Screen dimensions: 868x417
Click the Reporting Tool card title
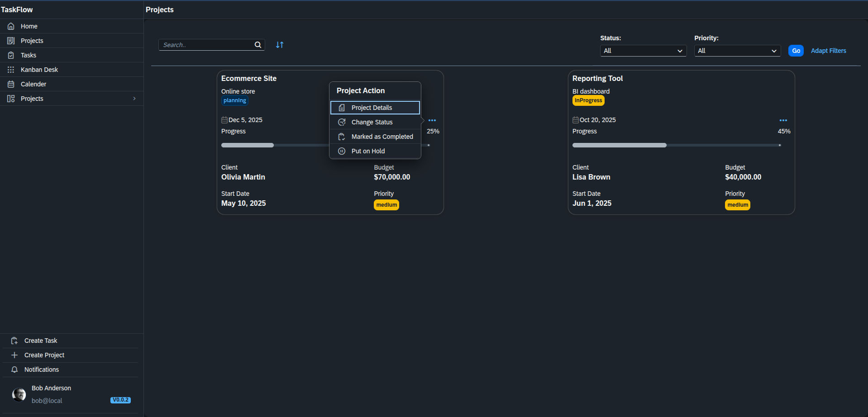(597, 78)
